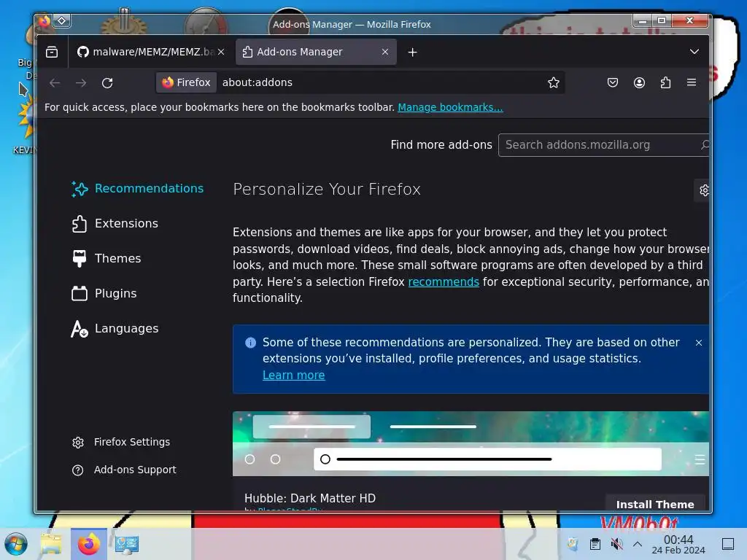Open the Pocket save icon
Screen dimensions: 747x560
(613, 83)
